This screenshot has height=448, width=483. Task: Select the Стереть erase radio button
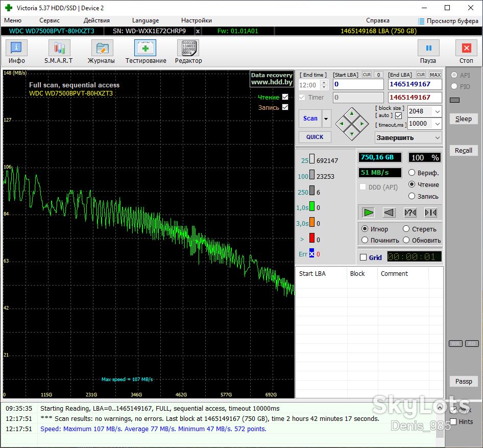[406, 229]
